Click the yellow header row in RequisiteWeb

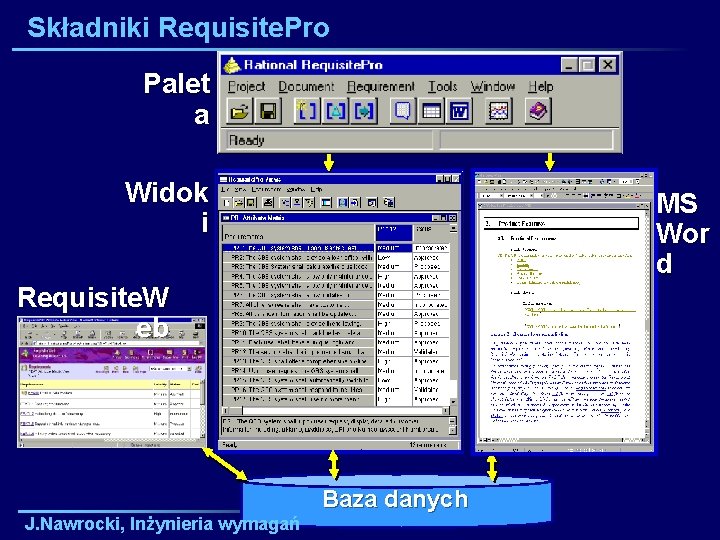tap(109, 384)
